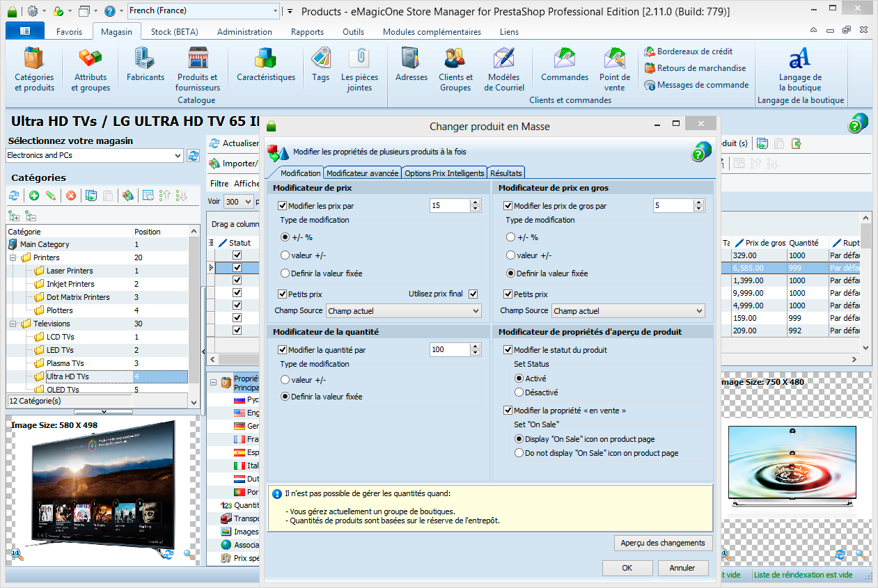Switch to Résultats tab
878x588 pixels.
click(x=506, y=173)
